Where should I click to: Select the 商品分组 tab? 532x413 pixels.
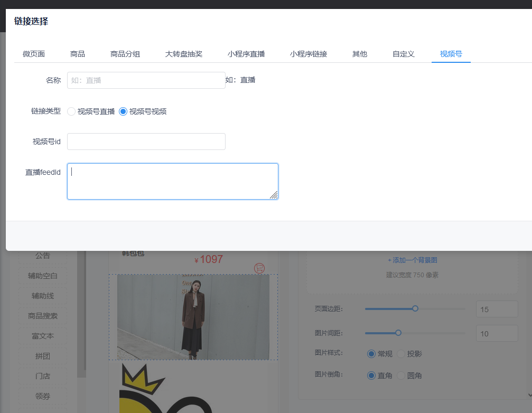point(125,54)
